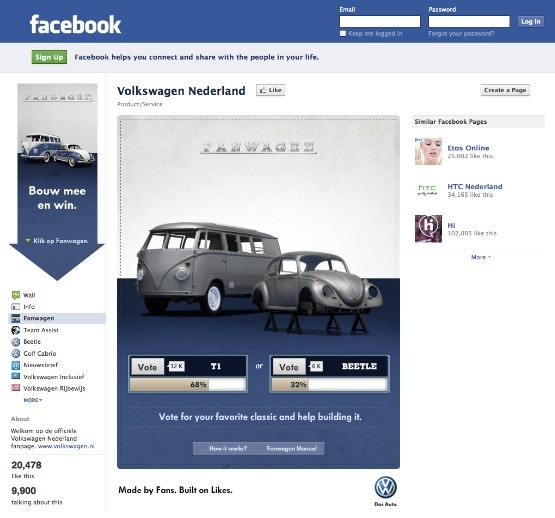Open the Nieuwsbrief icon in sidebar
Image resolution: width=555 pixels, height=518 pixels.
16,365
